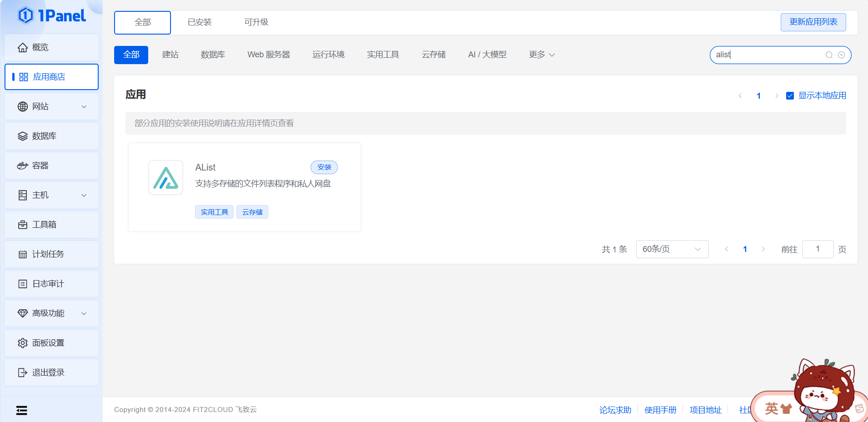Viewport: 868px width, 422px height.
Task: Open the 使用手册 footer link
Action: [x=660, y=410]
